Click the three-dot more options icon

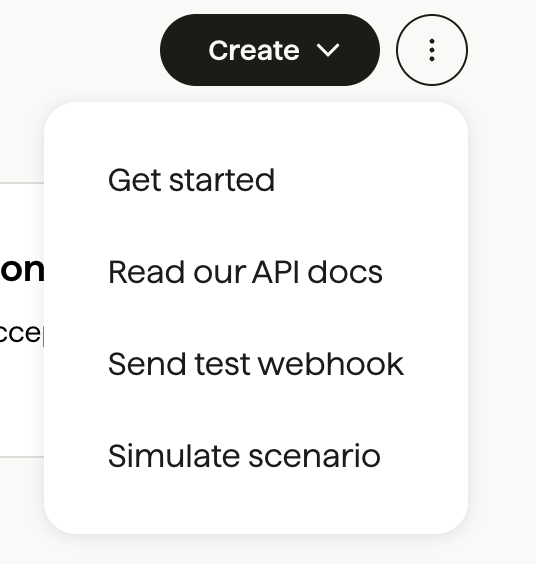[x=432, y=50]
